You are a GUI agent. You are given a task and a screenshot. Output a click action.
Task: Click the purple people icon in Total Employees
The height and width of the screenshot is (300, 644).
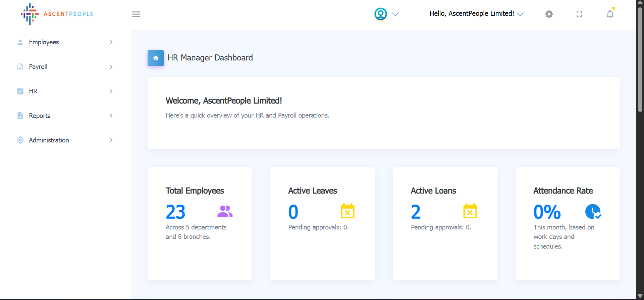(225, 211)
